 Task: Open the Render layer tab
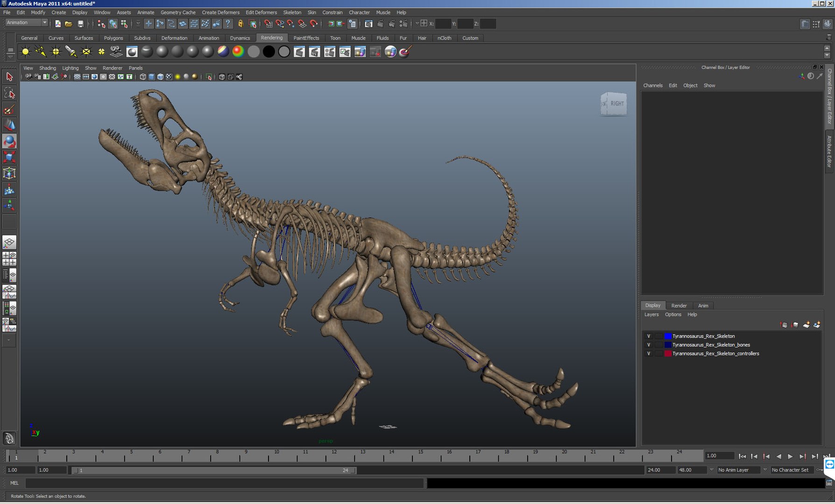coord(679,306)
